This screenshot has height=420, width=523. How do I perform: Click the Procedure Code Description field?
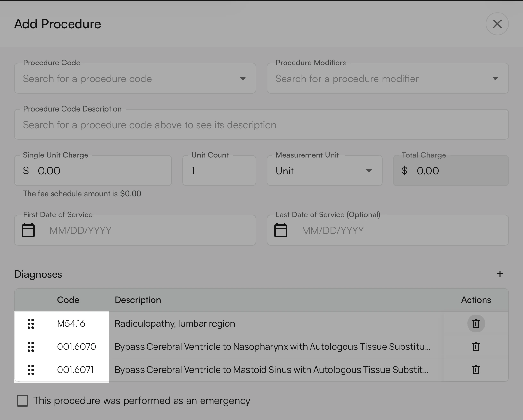pos(261,125)
